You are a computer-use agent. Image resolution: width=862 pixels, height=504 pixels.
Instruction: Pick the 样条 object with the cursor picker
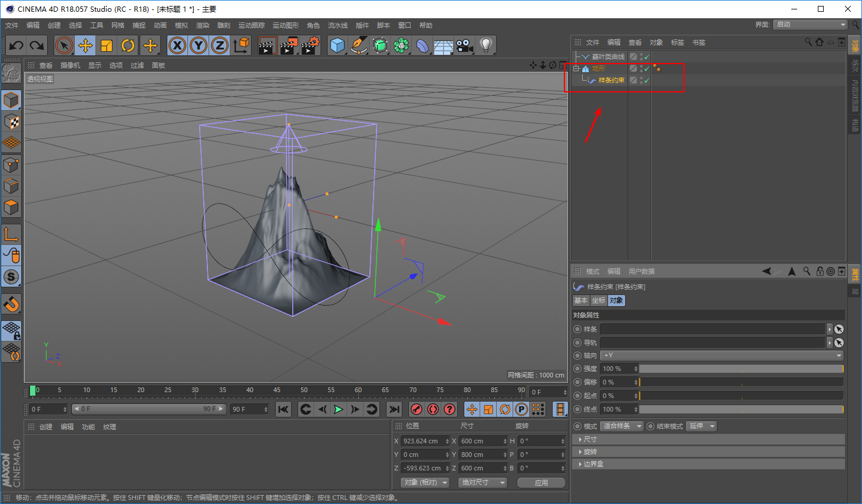coord(839,329)
